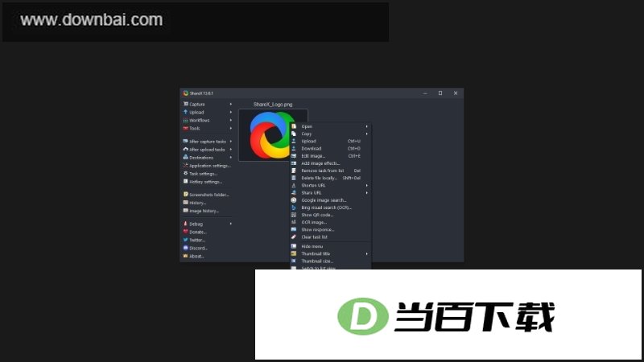Click the Bing visual search icon
The height and width of the screenshot is (362, 644).
point(294,208)
